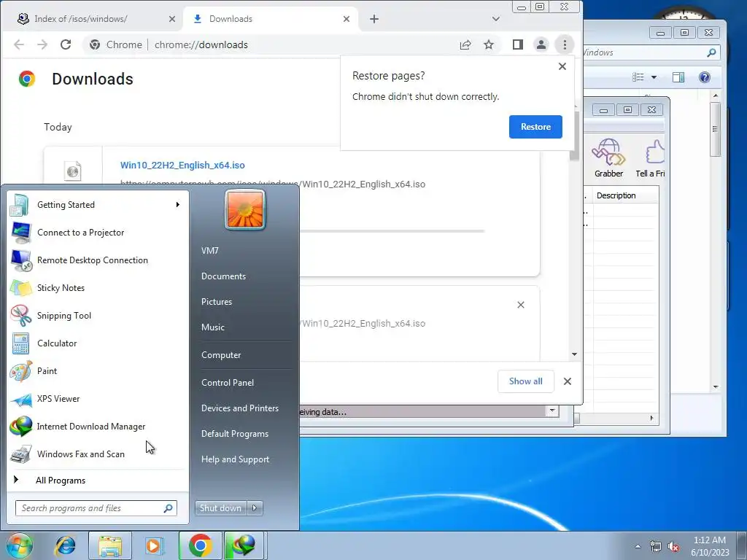Open Win10_22H2_English_x64.iso download link
This screenshot has width=747, height=560.
pyautogui.click(x=182, y=166)
